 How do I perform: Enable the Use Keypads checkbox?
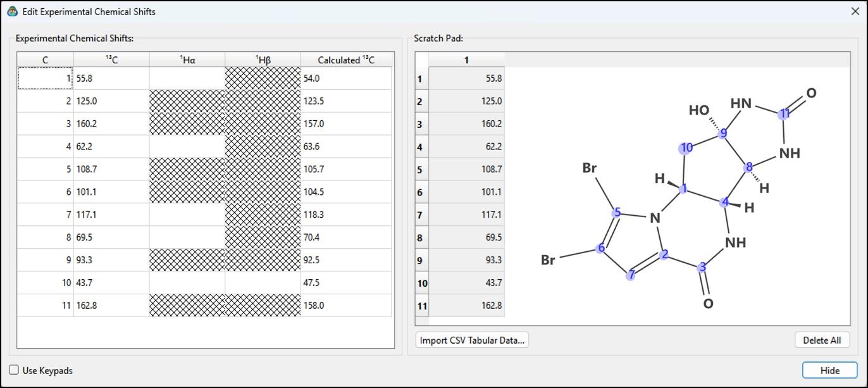pyautogui.click(x=14, y=370)
